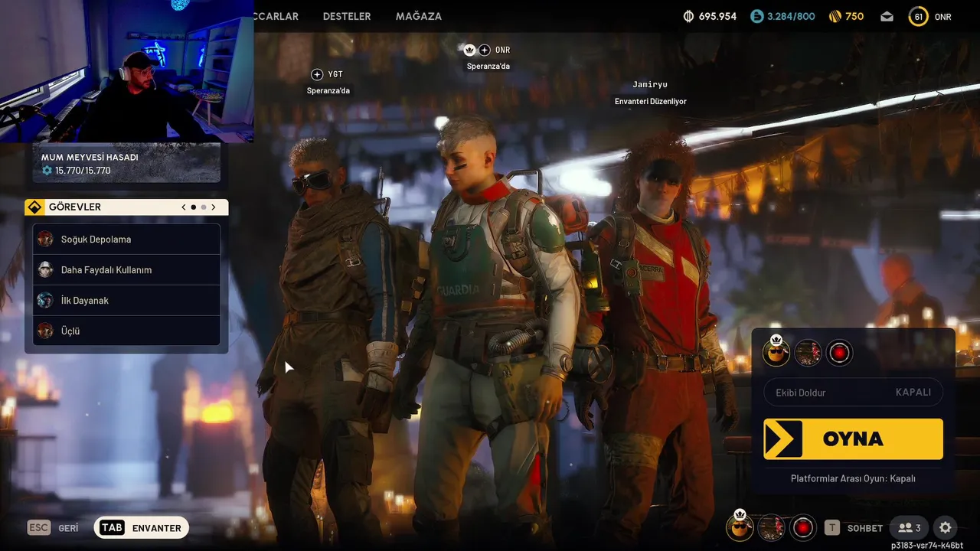Select the Üçlü quest row
The height and width of the screenshot is (551, 980).
click(x=126, y=331)
